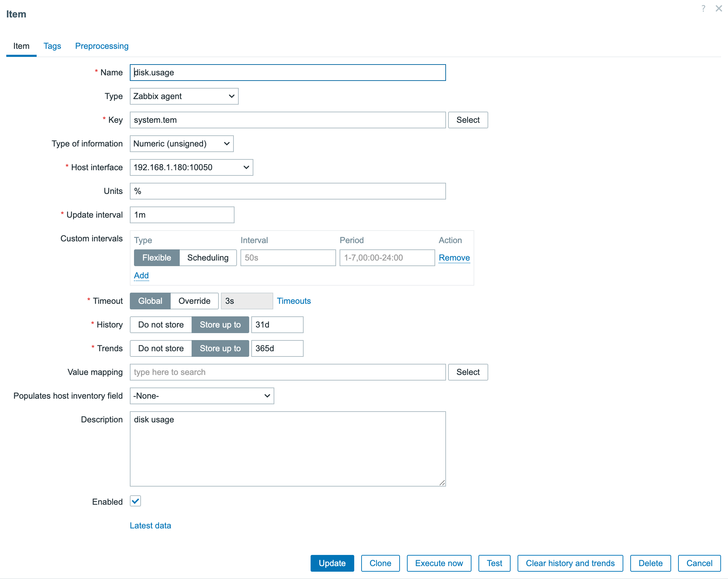The image size is (728, 579).
Task: Set History to Do not store
Action: tap(161, 325)
